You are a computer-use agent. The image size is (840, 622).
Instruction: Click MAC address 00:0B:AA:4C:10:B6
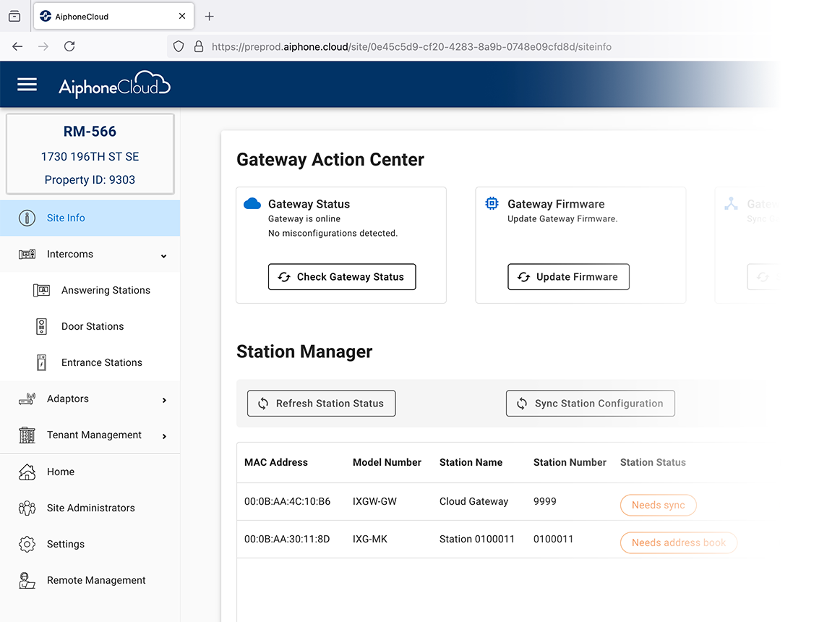click(287, 501)
